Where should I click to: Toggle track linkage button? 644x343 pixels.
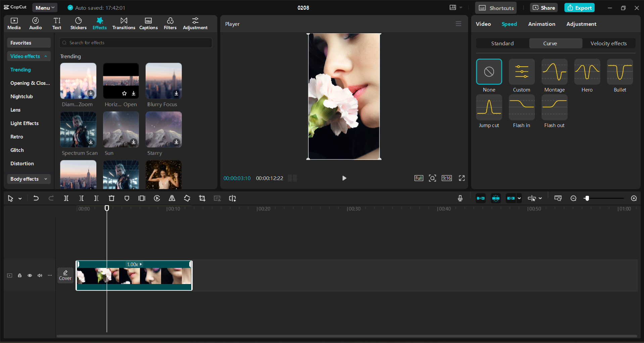(x=511, y=198)
